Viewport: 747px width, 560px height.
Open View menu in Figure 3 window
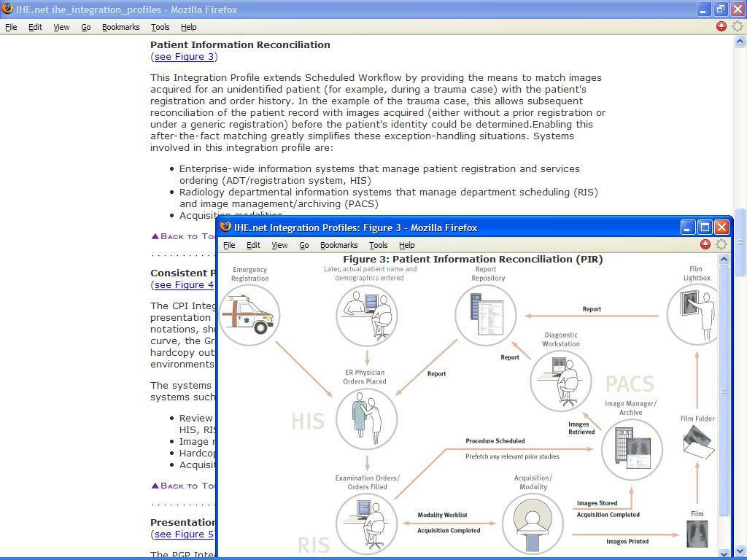tap(279, 245)
